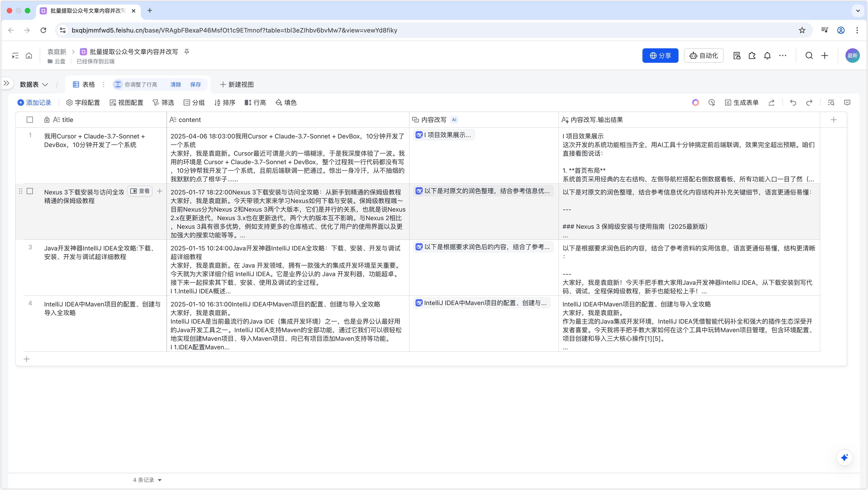Open the 自动化 automation panel

point(704,56)
